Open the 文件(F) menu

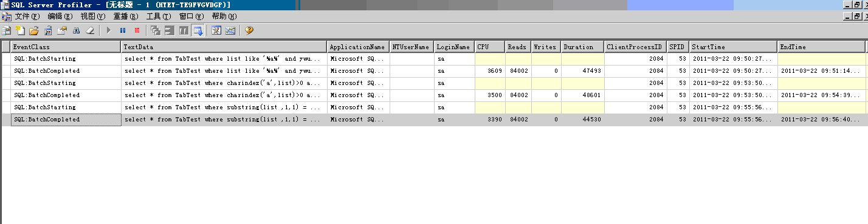pyautogui.click(x=27, y=16)
